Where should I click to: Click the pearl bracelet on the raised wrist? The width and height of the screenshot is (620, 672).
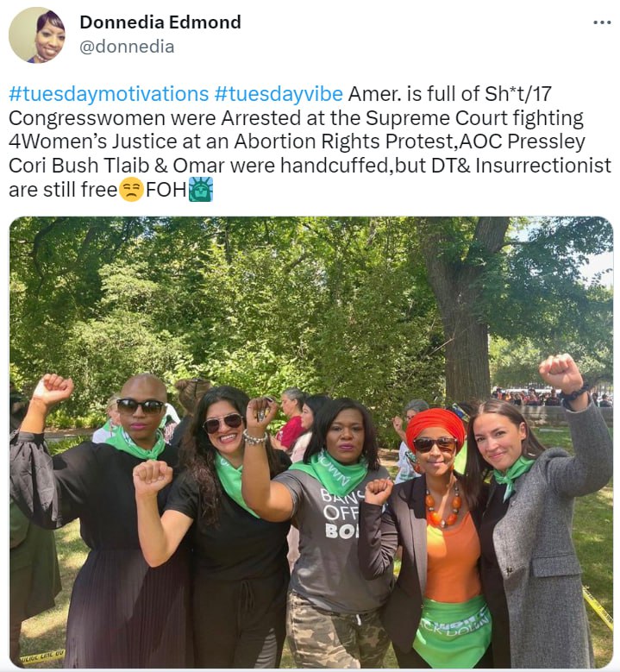coord(255,437)
